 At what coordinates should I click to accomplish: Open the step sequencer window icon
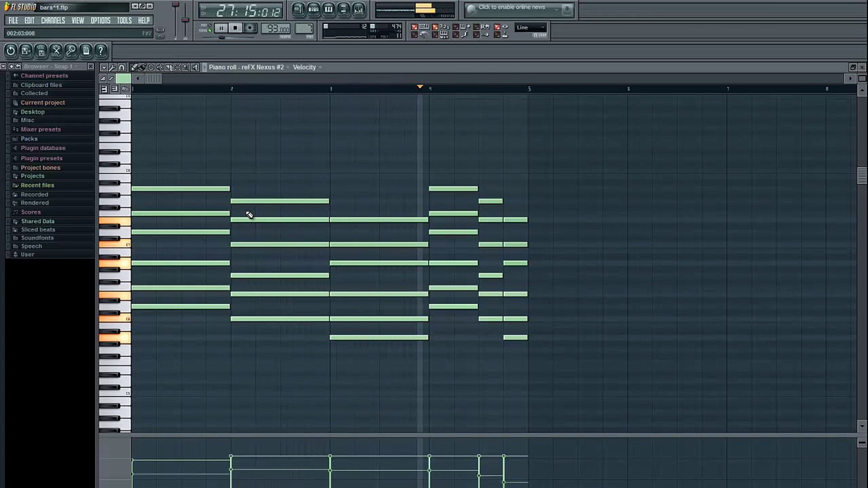[313, 9]
